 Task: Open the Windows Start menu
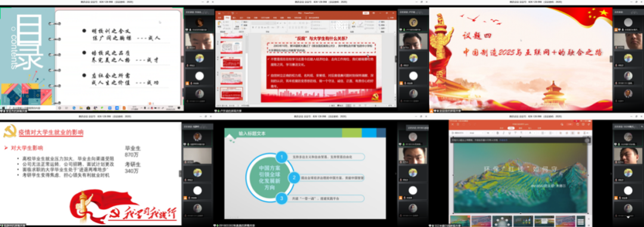coord(4,108)
